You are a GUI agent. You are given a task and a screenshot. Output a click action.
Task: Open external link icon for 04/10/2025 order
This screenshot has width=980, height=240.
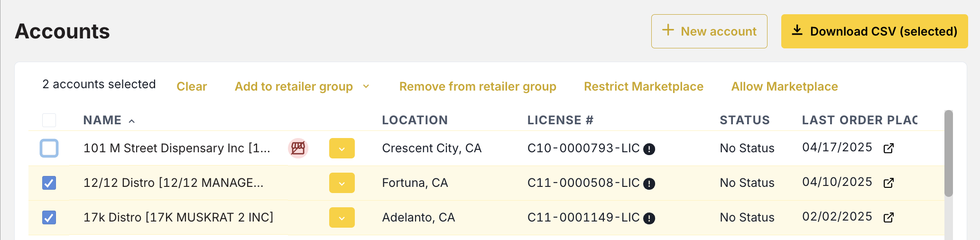(888, 183)
